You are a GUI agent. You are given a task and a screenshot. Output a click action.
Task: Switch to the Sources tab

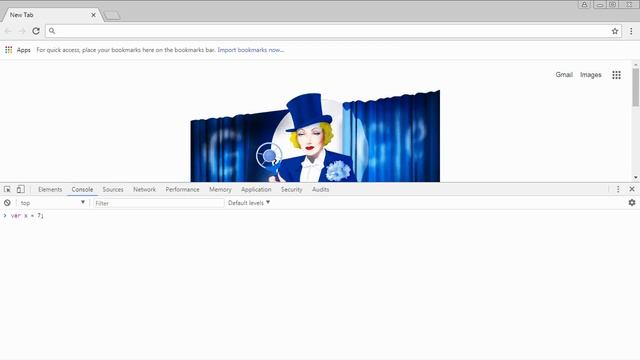pos(113,189)
